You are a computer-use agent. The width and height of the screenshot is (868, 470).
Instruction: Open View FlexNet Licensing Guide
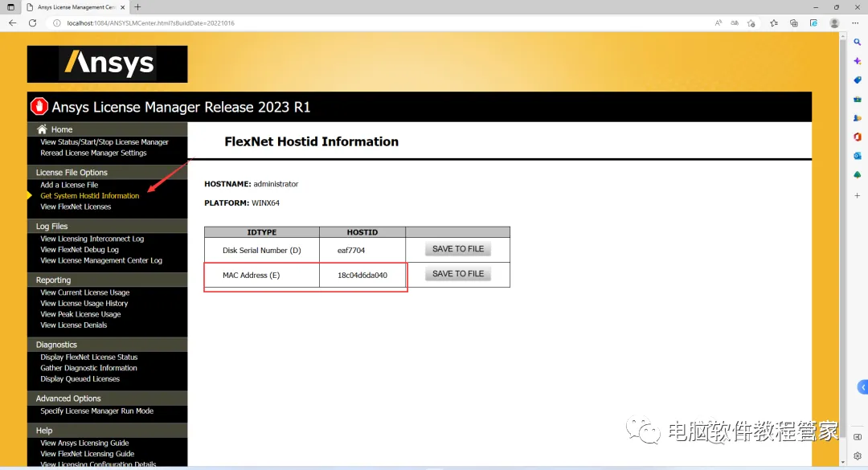point(87,454)
